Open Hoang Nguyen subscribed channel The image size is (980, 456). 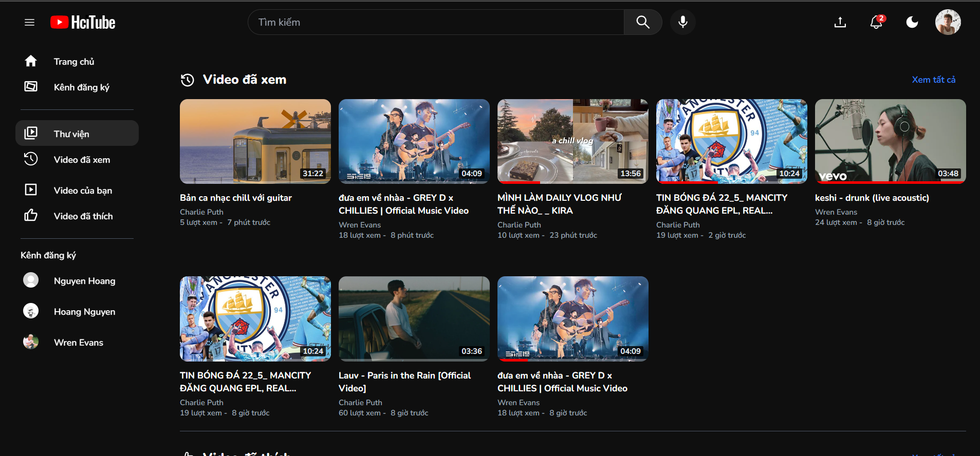coord(77,312)
